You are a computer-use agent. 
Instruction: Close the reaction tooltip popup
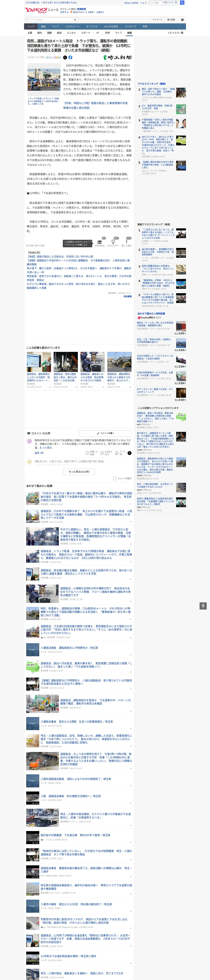point(91,241)
